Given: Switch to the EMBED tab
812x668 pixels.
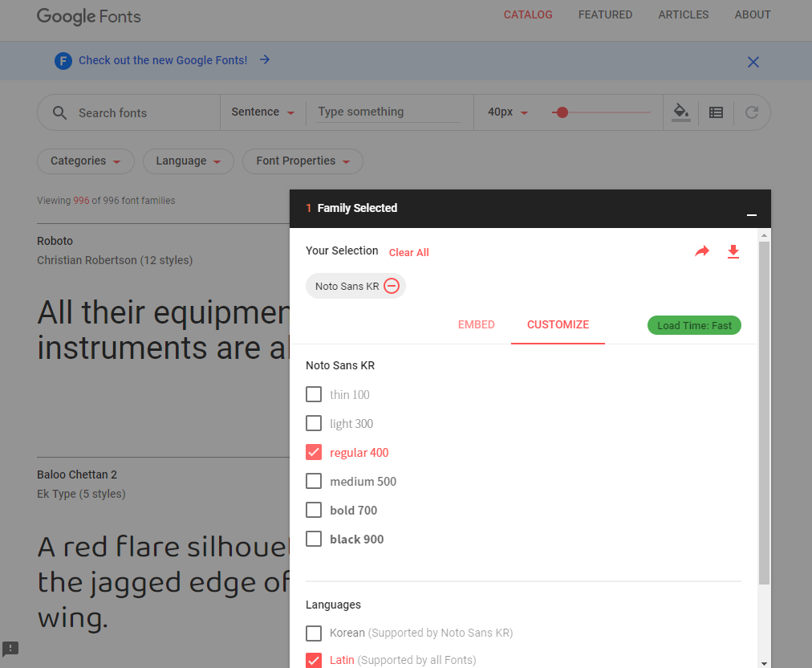Looking at the screenshot, I should tap(476, 325).
